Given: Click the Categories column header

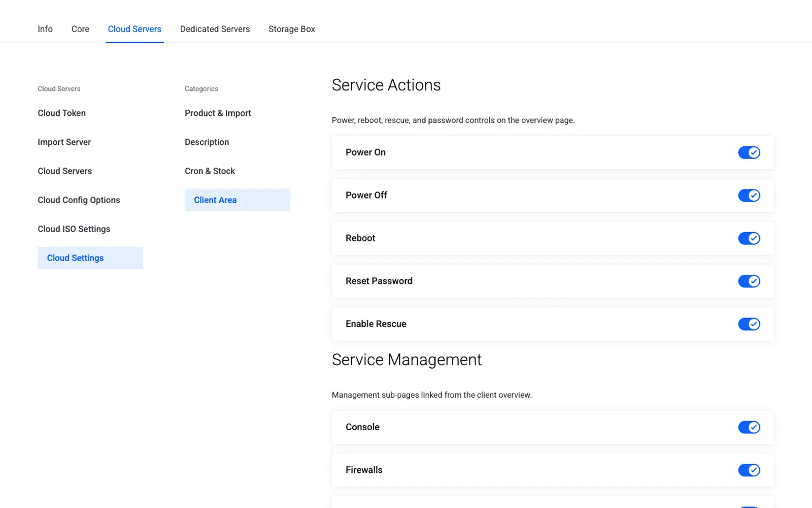Looking at the screenshot, I should [201, 89].
